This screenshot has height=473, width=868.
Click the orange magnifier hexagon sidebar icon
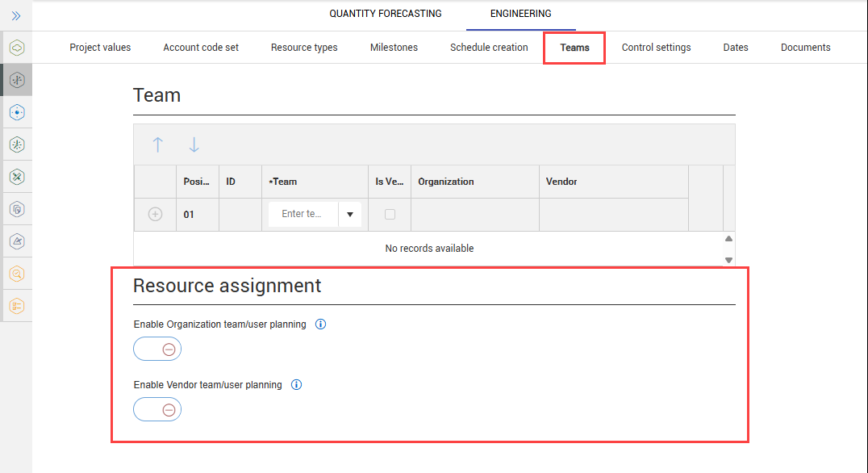click(x=17, y=274)
